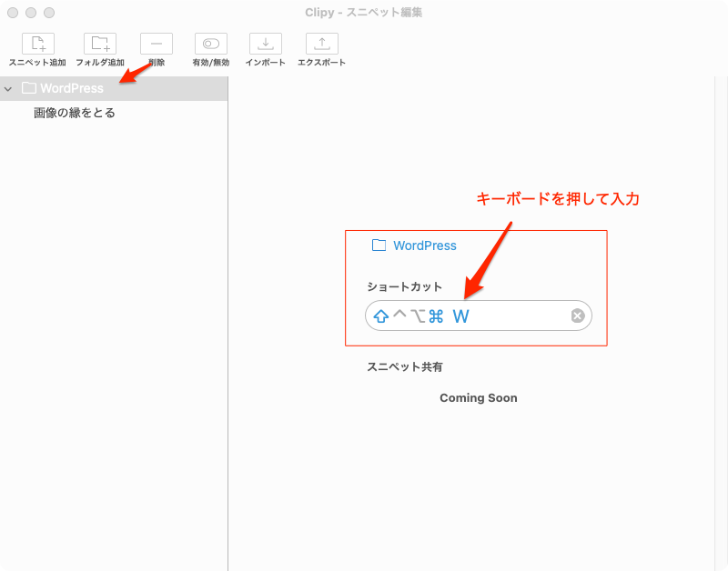
Task: Clear the shortcut with the x button
Action: (577, 316)
